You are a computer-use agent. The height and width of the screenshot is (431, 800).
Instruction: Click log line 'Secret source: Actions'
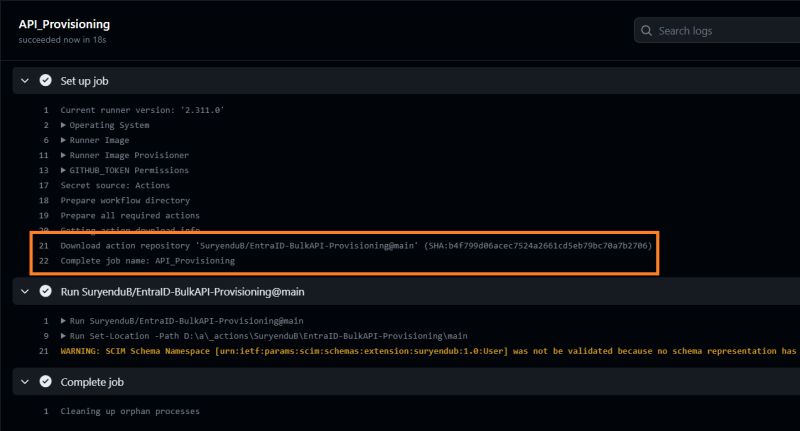pyautogui.click(x=115, y=185)
